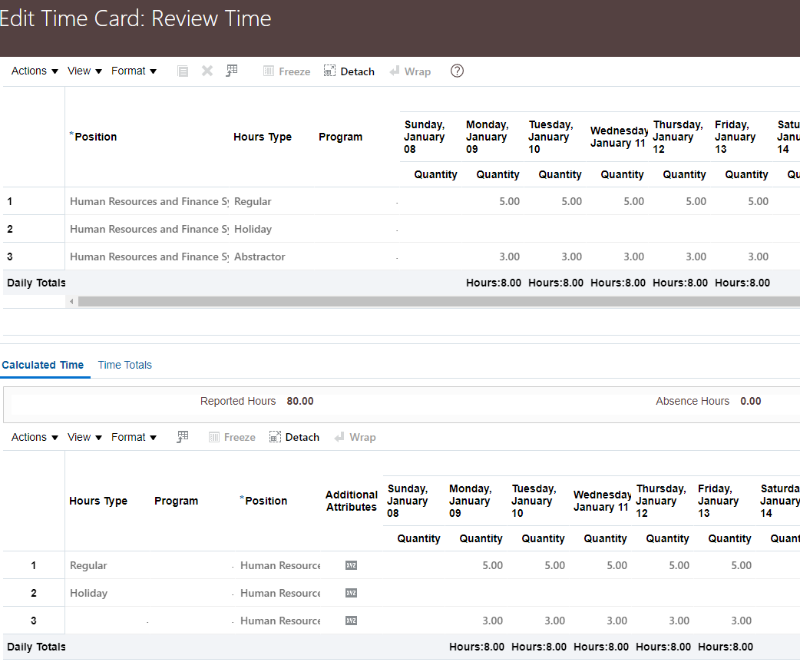Click the Freeze icon in the lower toolbar
The image size is (800, 672).
[231, 437]
